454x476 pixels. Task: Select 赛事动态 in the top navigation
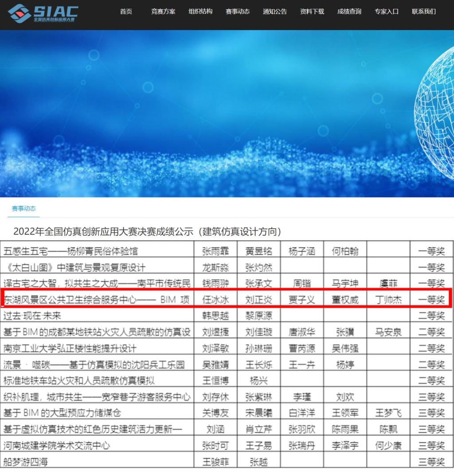pyautogui.click(x=237, y=12)
